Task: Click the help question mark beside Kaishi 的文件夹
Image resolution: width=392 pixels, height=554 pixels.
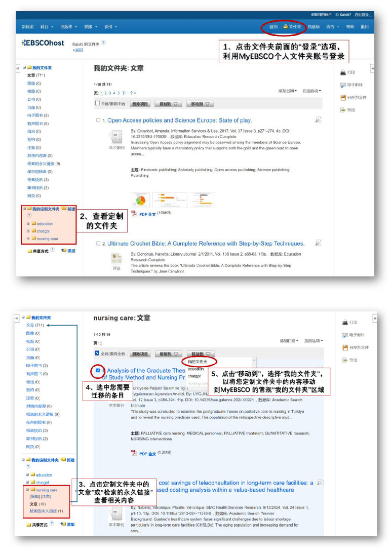Action: [104, 43]
